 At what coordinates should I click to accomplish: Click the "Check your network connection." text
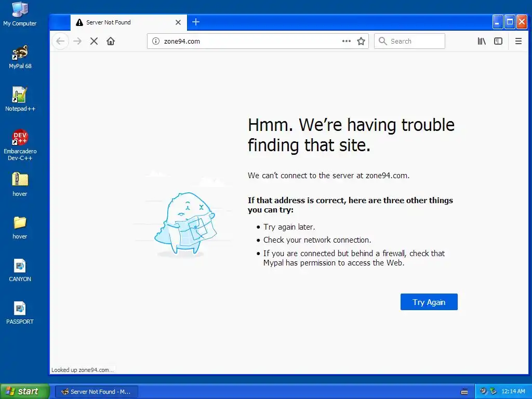(x=317, y=240)
